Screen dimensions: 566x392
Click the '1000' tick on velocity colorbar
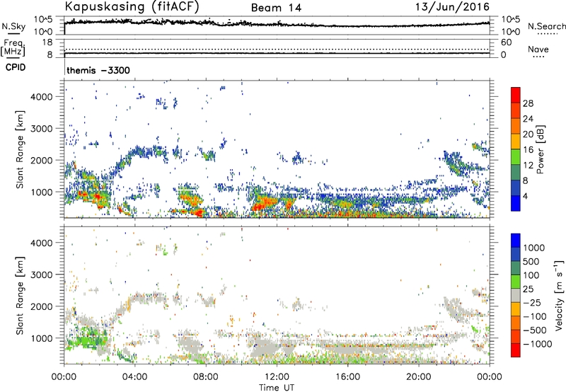pyautogui.click(x=534, y=248)
